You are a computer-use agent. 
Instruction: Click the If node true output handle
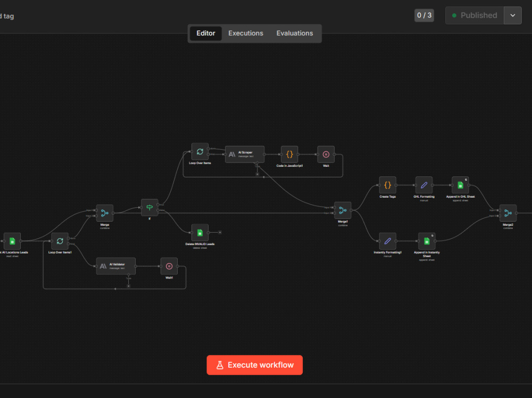coord(158,205)
